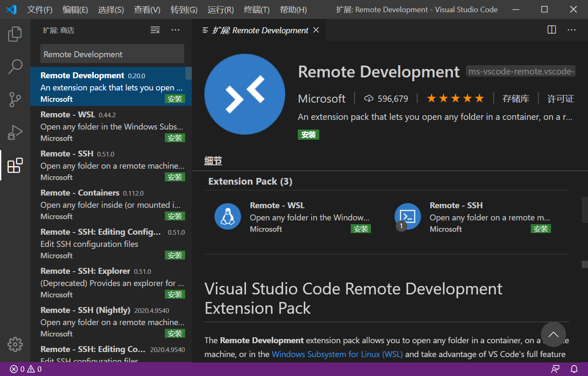588x376 pixels.
Task: Click the scroll-to-top arrow button
Action: [554, 334]
